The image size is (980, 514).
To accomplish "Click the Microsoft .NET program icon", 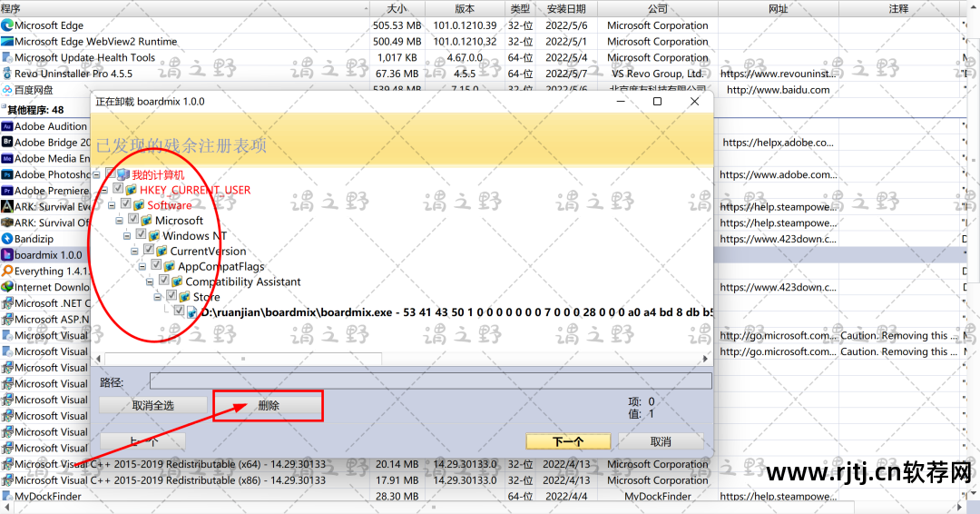I will click(x=7, y=303).
